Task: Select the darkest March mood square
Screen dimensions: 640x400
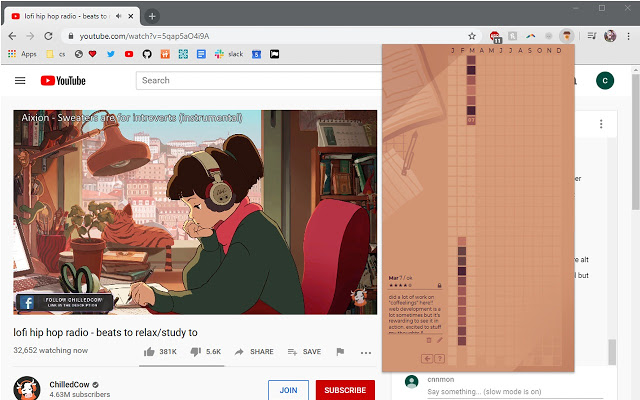Action: [x=471, y=70]
